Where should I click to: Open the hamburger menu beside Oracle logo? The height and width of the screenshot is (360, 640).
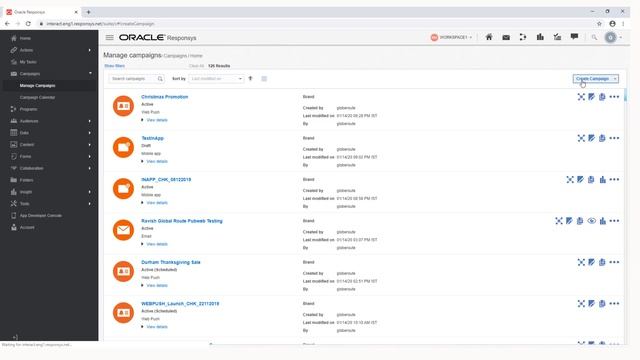click(109, 38)
